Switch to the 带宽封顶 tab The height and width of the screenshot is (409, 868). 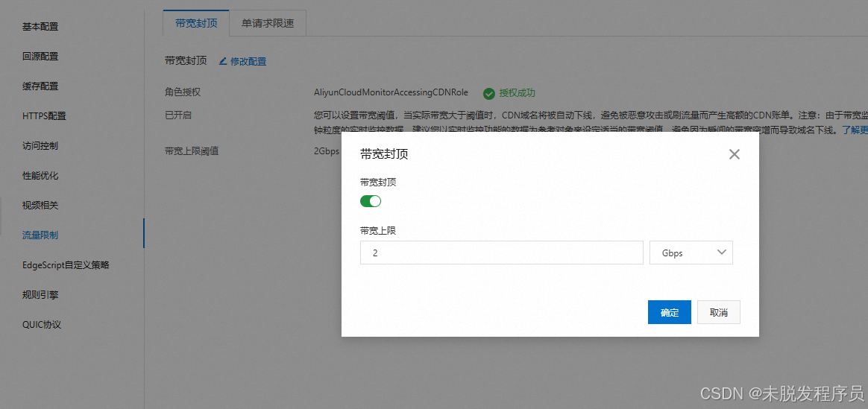tap(196, 24)
